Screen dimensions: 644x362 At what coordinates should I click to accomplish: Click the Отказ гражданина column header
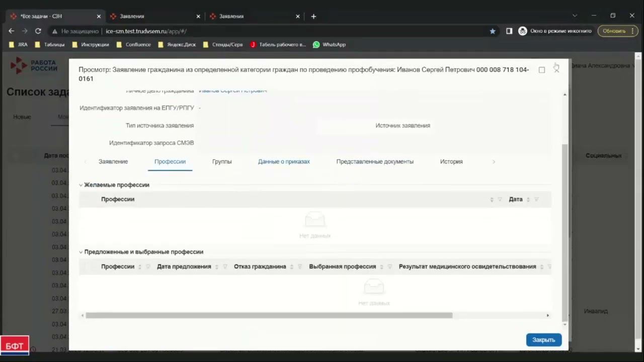coord(260,267)
